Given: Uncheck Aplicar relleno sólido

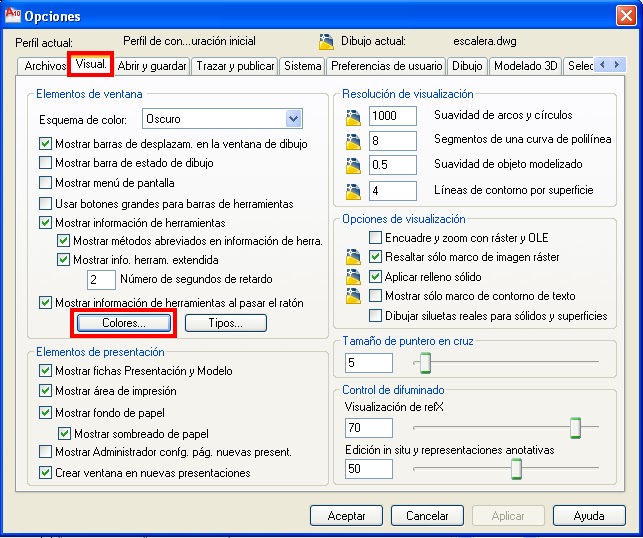Looking at the screenshot, I should point(375,277).
